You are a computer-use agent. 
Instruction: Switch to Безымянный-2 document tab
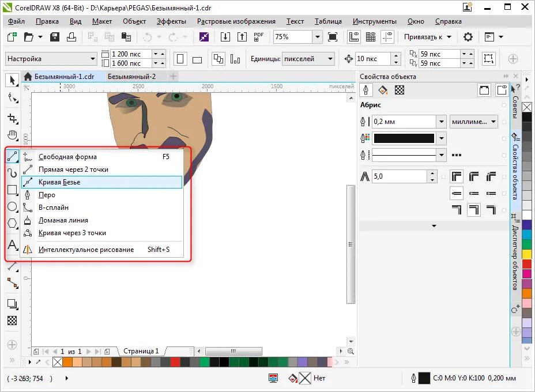(x=131, y=77)
